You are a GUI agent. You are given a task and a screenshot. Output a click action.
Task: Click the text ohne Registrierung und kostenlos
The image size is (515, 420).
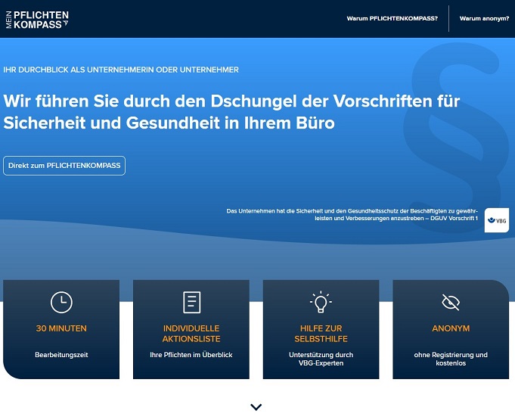451,359
